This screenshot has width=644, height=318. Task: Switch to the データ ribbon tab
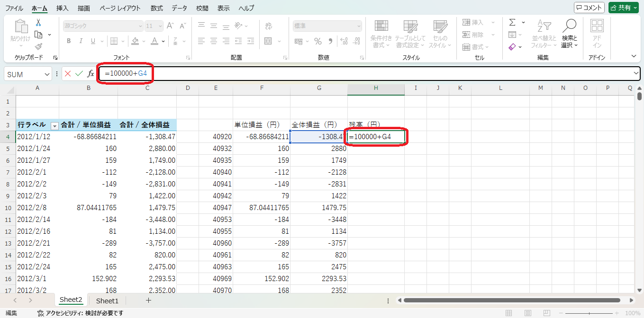179,8
